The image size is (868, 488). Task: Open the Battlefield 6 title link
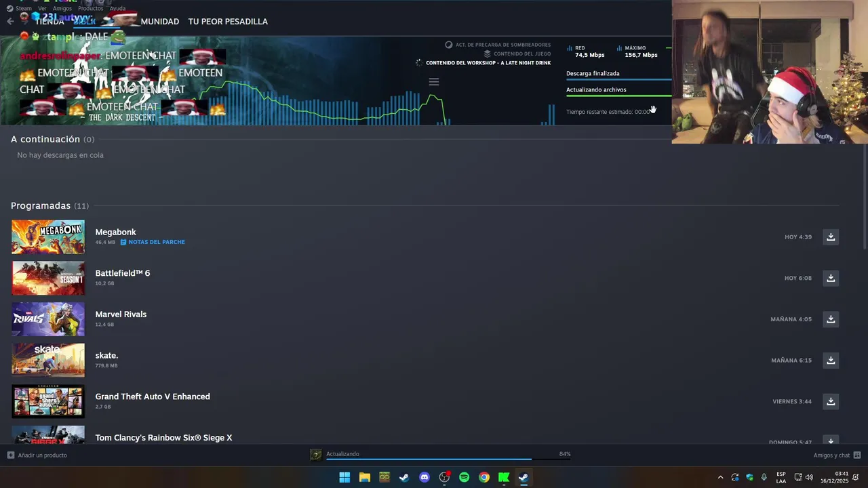coord(123,273)
